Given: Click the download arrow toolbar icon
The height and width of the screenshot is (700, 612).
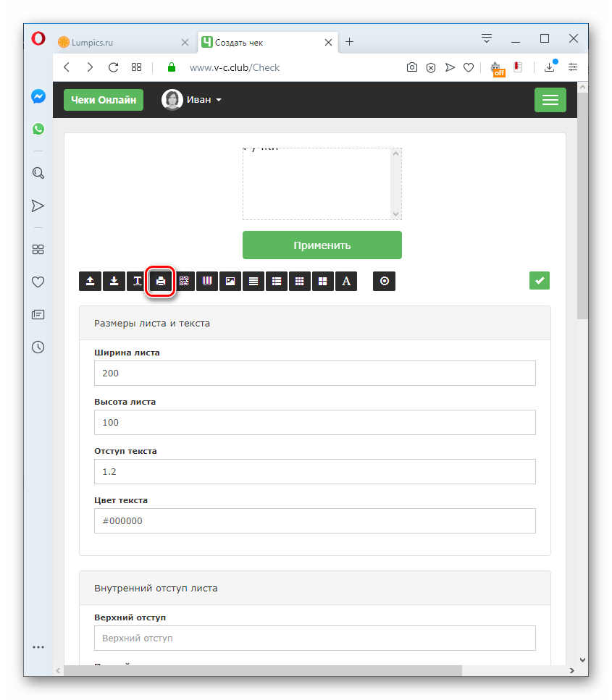Looking at the screenshot, I should click(114, 282).
